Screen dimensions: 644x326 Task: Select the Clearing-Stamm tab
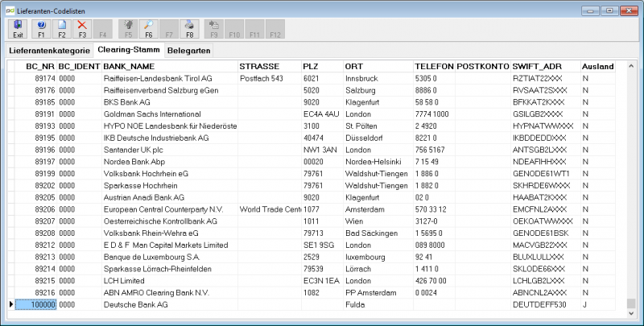point(129,50)
